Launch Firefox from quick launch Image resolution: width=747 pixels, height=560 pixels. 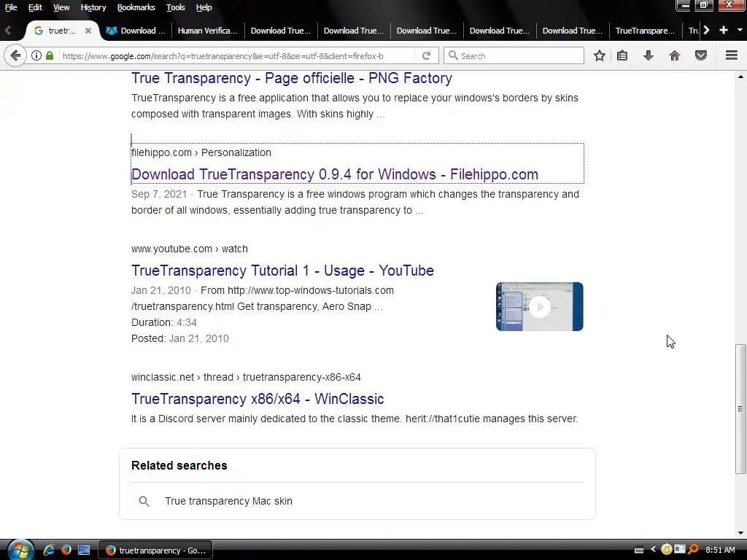pos(66,550)
